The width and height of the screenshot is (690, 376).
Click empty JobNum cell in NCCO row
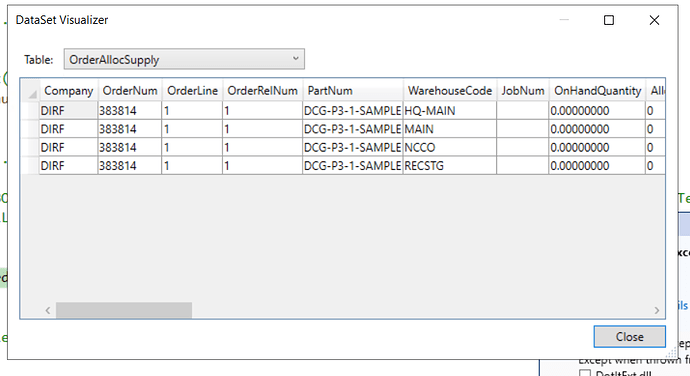pos(523,147)
